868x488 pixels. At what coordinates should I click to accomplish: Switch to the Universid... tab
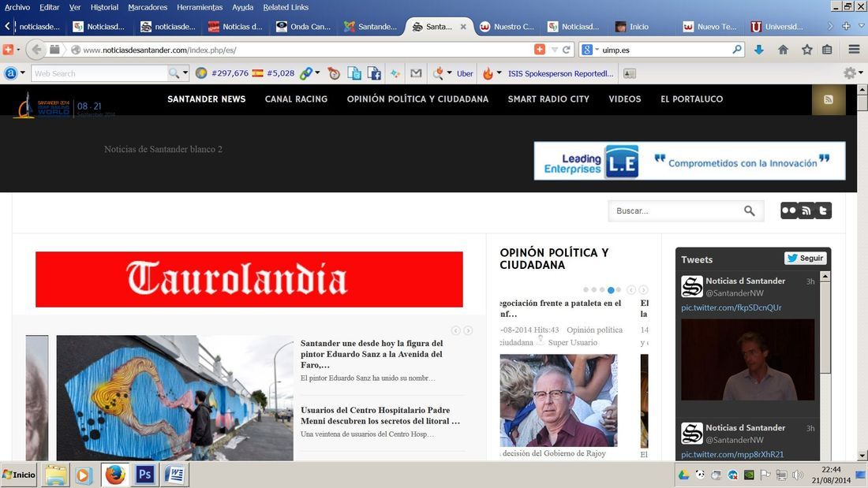(x=778, y=26)
